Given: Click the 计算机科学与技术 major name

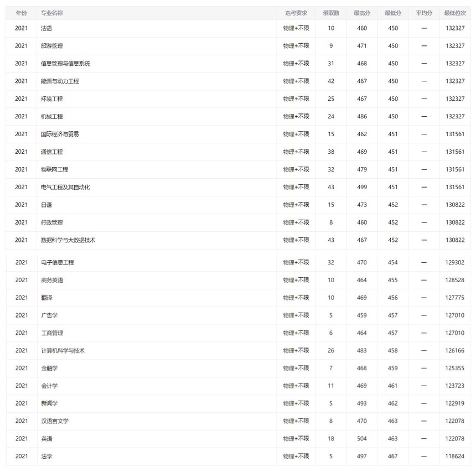Looking at the screenshot, I should pyautogui.click(x=63, y=351).
